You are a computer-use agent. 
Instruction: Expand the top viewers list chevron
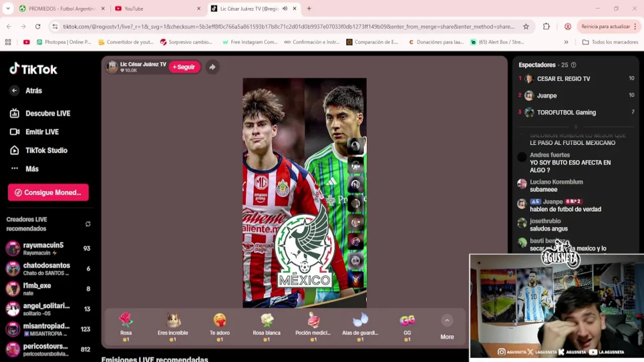coord(576,127)
